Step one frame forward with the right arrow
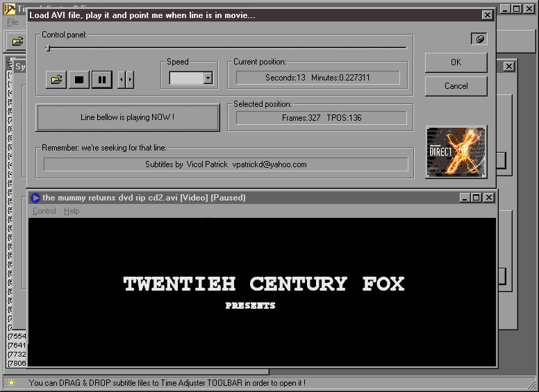Viewport: 539px width, 392px height. (x=130, y=80)
